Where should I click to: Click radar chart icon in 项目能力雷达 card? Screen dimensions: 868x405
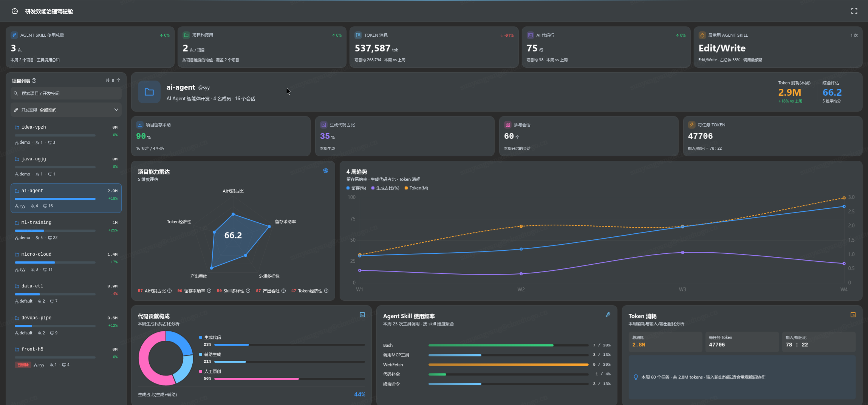pyautogui.click(x=326, y=171)
